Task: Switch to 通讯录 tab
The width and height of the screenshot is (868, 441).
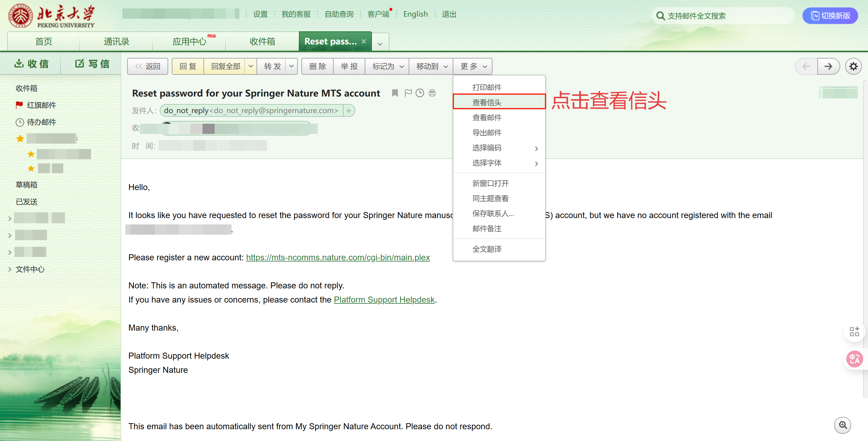Action: [117, 41]
